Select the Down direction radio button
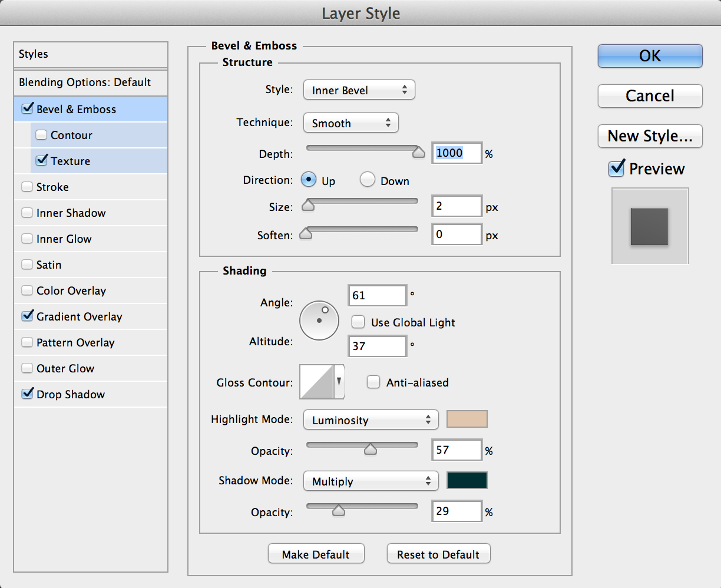Screen dimensions: 721x588 [x=368, y=180]
